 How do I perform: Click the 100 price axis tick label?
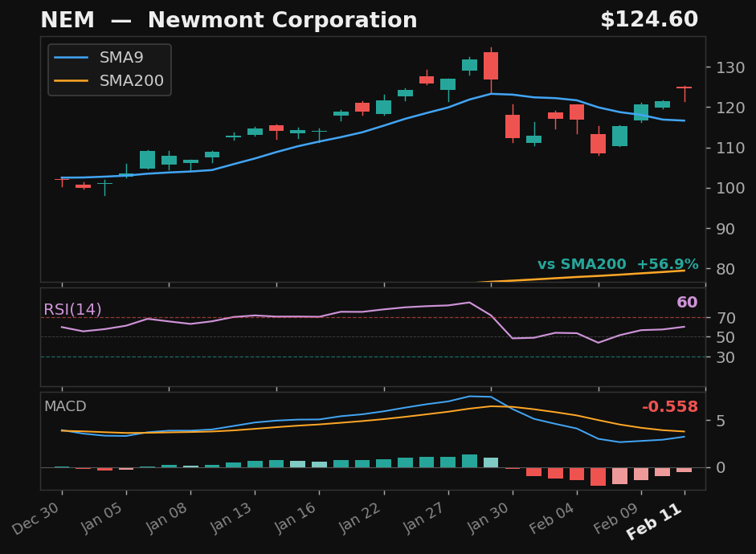click(730, 189)
